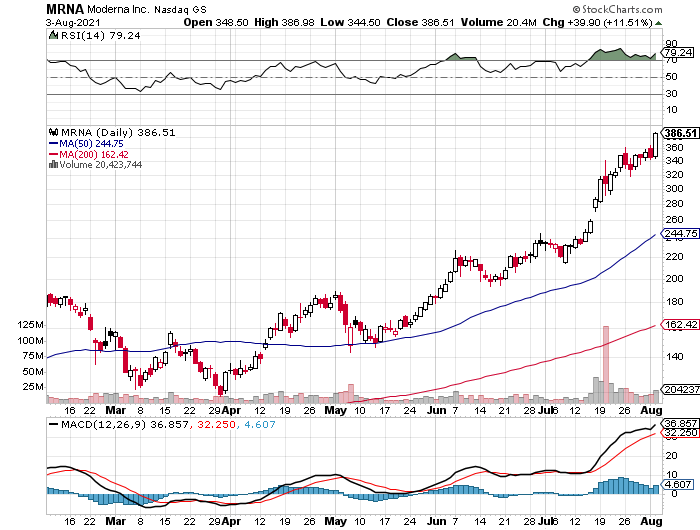Screen dimensions: 700x530
Task: Click the volume value tag on right axis
Action: (x=680, y=389)
